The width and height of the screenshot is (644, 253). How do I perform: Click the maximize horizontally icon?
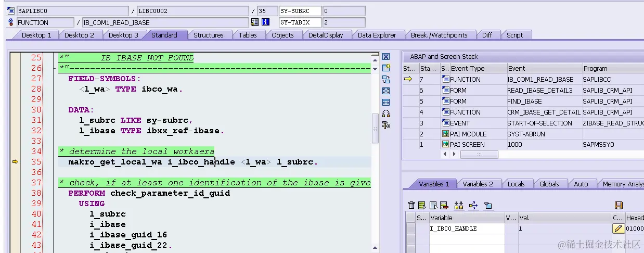tap(386, 102)
